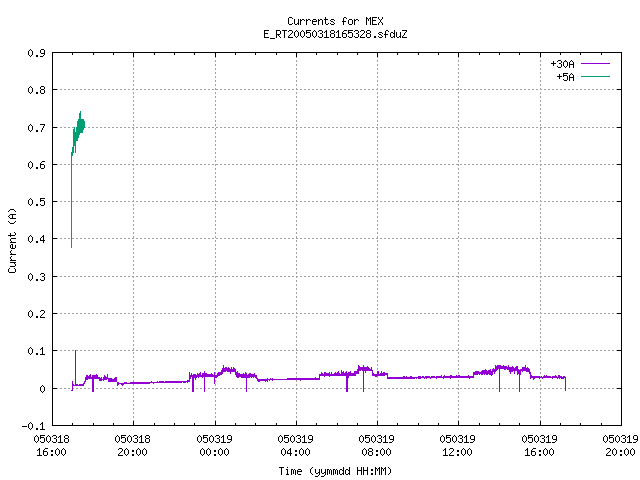The width and height of the screenshot is (640, 480).
Task: Click the -0.1 y-axis tick label
Action: coord(33,426)
